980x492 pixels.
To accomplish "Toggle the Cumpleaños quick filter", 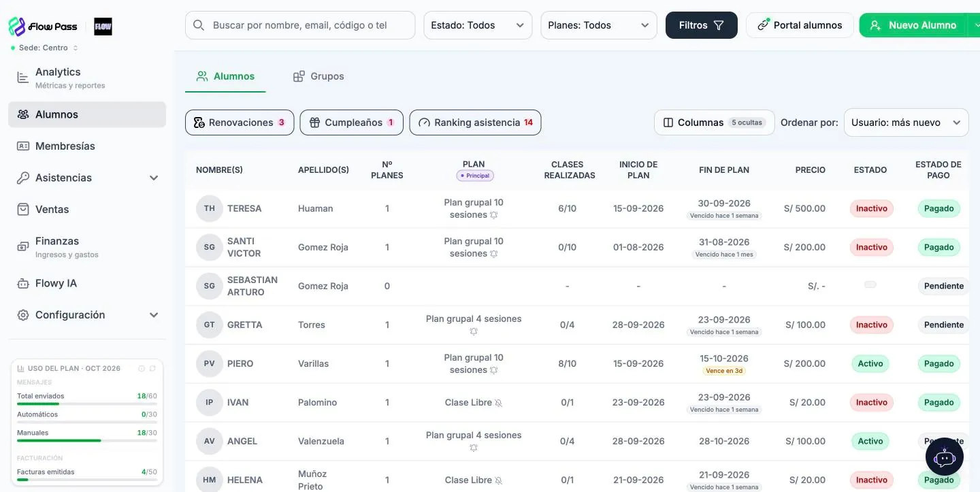I will point(352,122).
